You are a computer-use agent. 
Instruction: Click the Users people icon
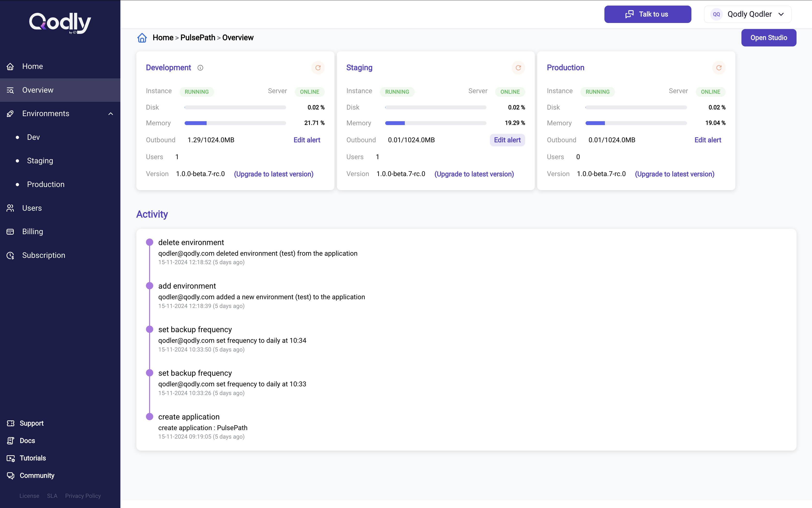10,208
